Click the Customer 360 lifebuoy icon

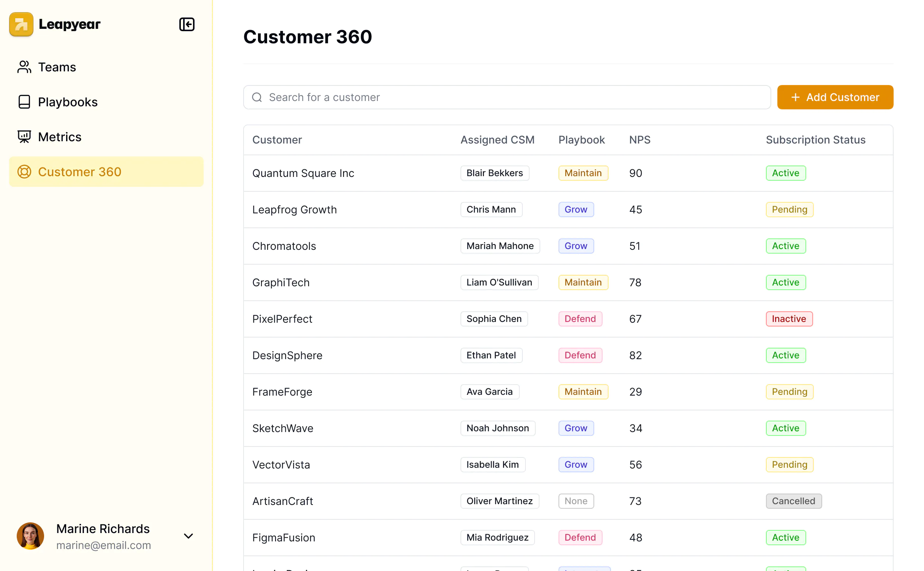(x=24, y=172)
